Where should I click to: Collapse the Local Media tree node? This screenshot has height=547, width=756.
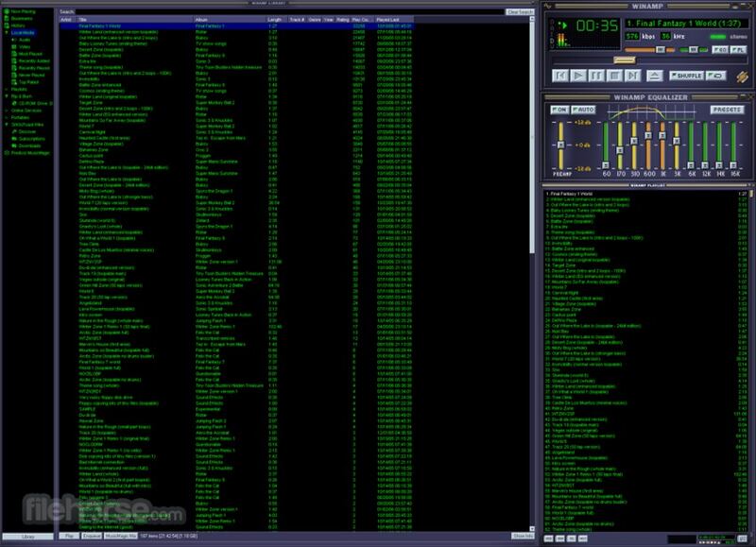coord(5,31)
